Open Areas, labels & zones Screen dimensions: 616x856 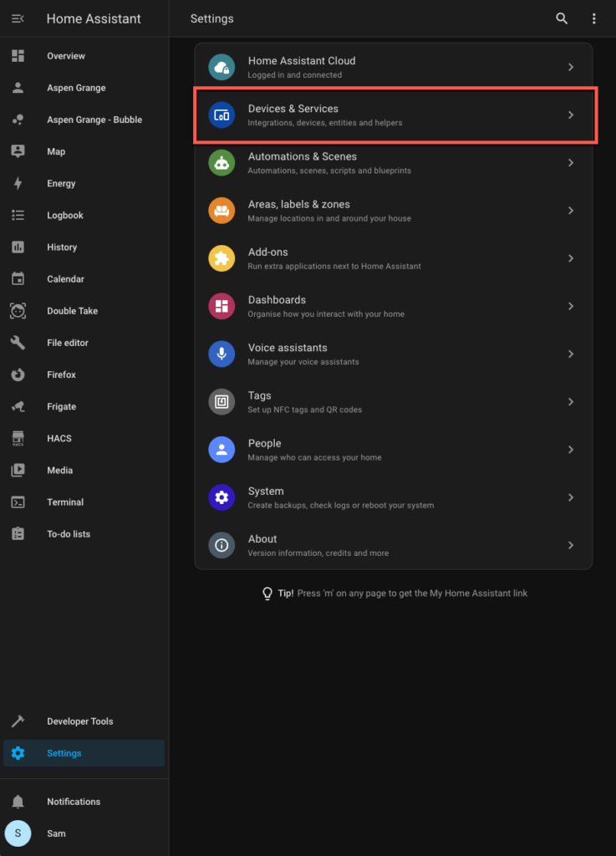pos(394,211)
